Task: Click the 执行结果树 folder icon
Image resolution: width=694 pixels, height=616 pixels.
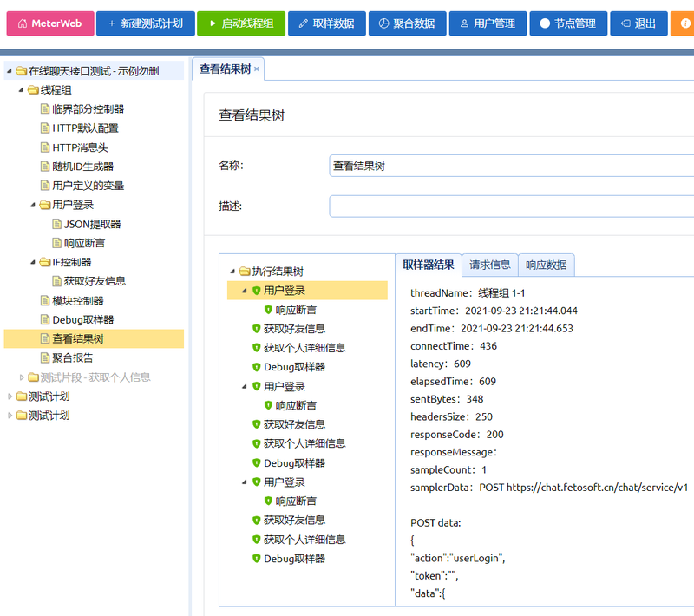Action: click(245, 272)
